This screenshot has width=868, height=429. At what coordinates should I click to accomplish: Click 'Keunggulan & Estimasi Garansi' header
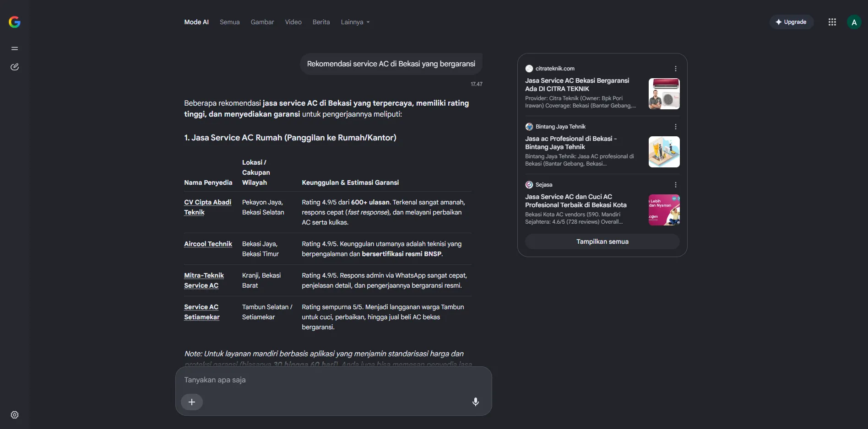[x=350, y=182]
